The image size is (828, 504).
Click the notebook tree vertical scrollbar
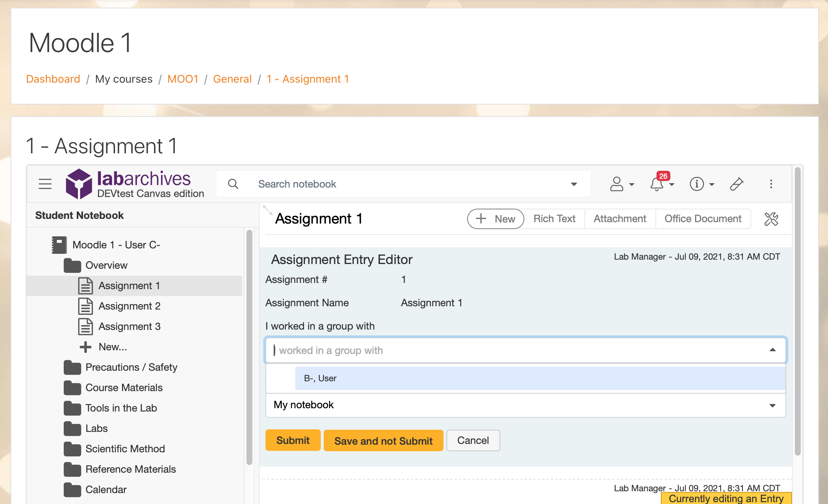(x=249, y=348)
